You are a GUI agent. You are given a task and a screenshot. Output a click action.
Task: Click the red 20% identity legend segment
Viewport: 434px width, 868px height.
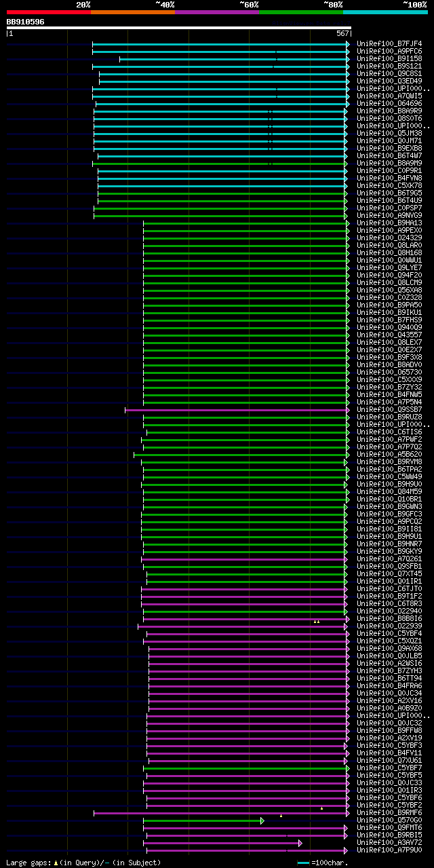point(48,12)
